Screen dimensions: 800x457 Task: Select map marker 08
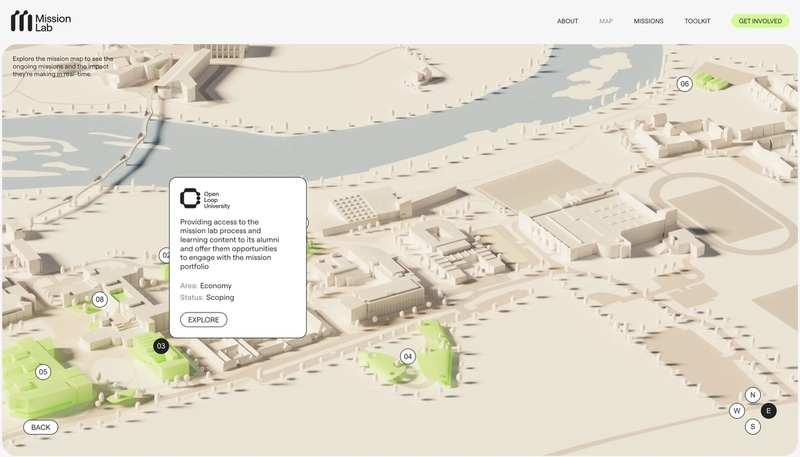pos(99,299)
